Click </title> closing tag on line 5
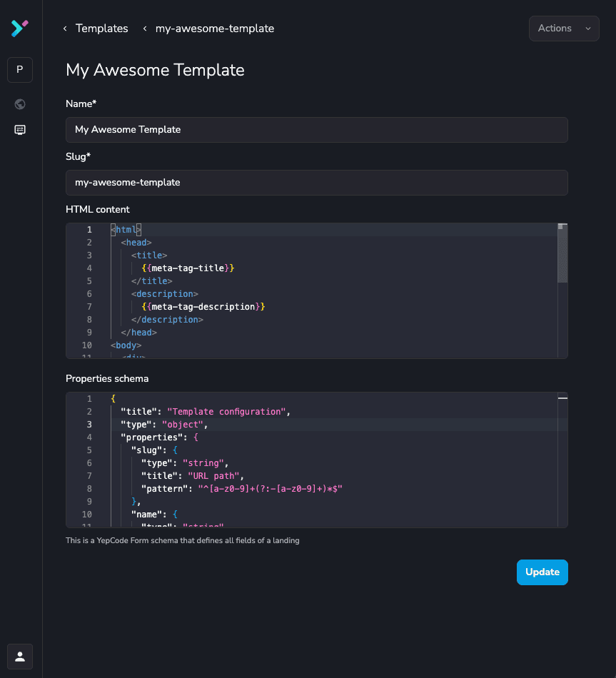 152,281
